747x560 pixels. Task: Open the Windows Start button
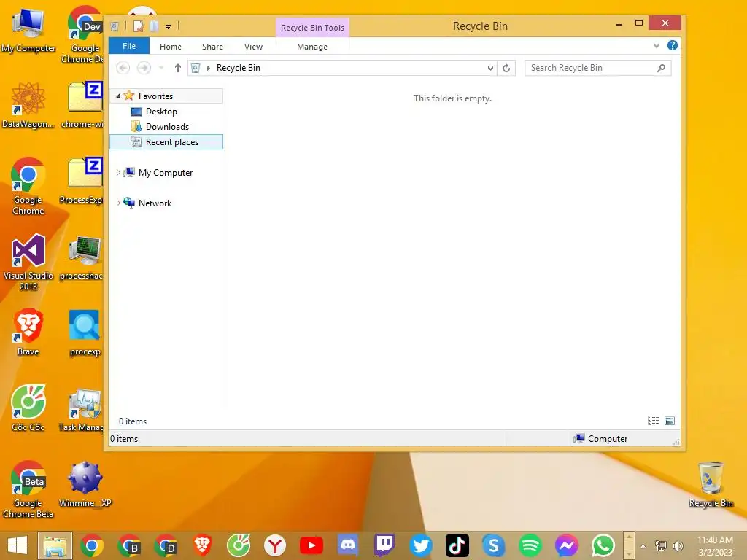click(18, 545)
